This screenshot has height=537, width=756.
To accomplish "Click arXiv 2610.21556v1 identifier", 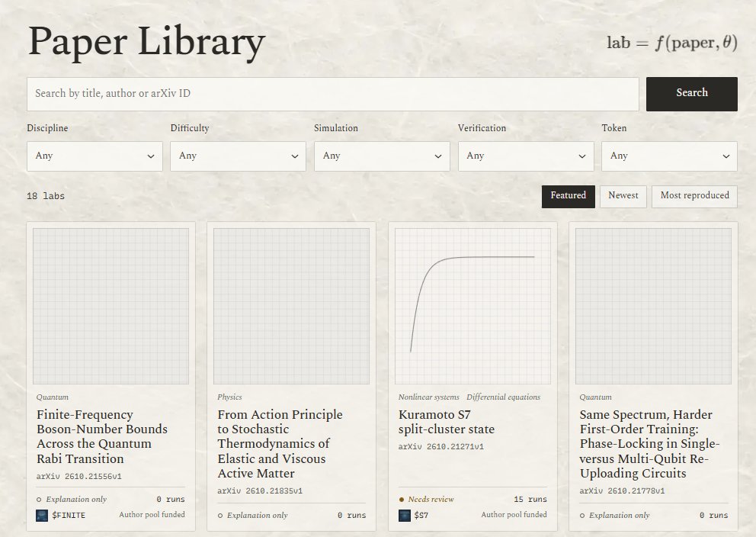I will pos(79,476).
